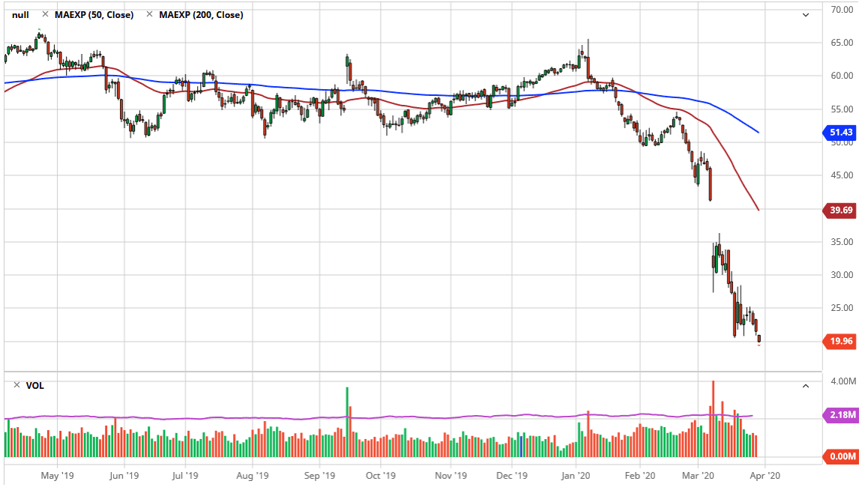Remove the MAEXP (50, Close) indicator via its X icon

click(46, 13)
